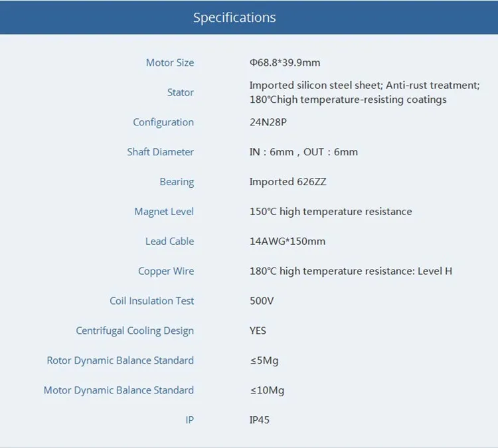
Task: Click the IN 6mm OUT 6mm value
Action: pyautogui.click(x=303, y=152)
